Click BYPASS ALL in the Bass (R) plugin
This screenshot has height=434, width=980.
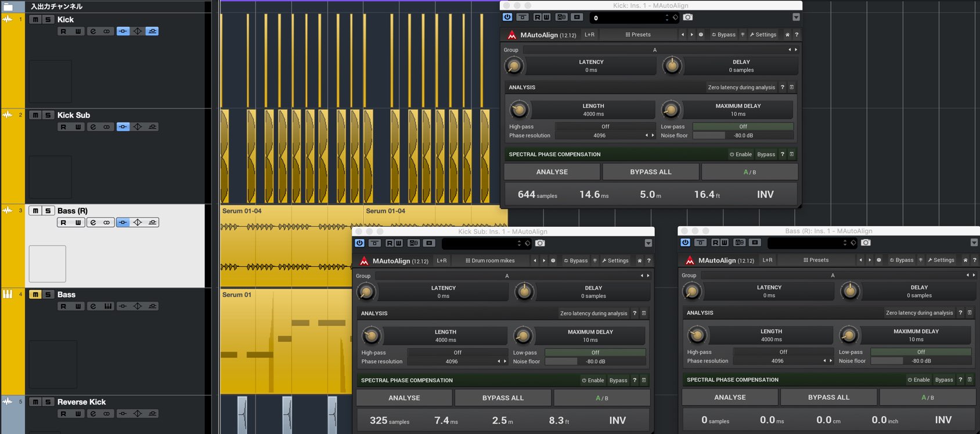point(828,397)
